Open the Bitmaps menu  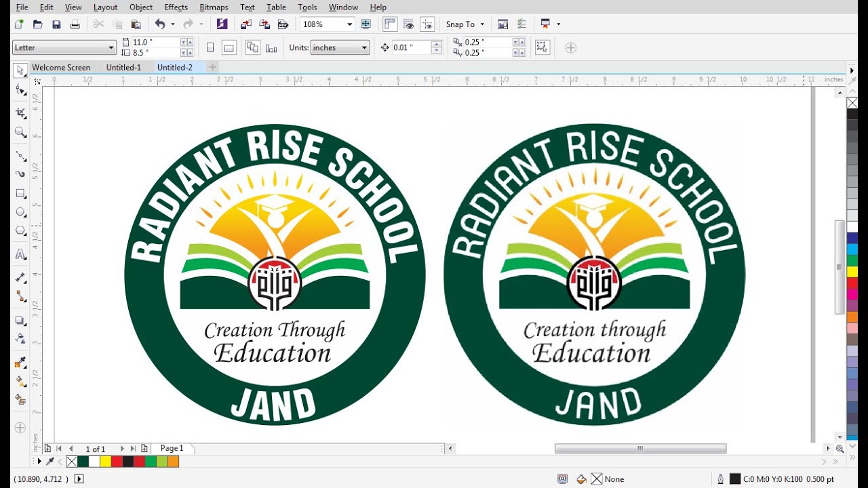214,7
